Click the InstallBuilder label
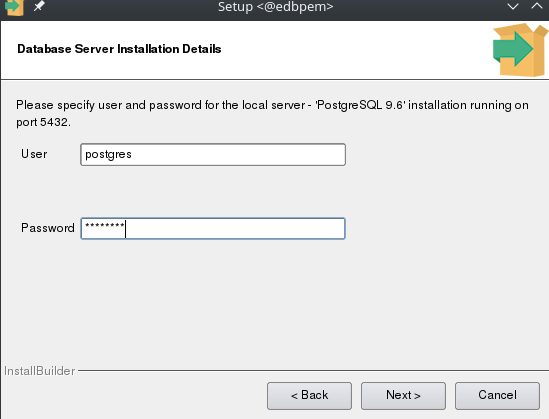Image resolution: width=549 pixels, height=419 pixels. click(40, 371)
